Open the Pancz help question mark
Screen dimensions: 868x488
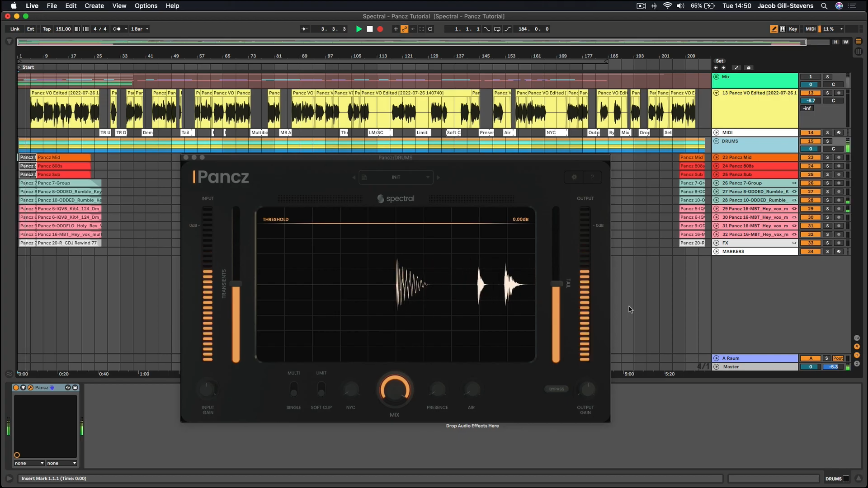[592, 177]
